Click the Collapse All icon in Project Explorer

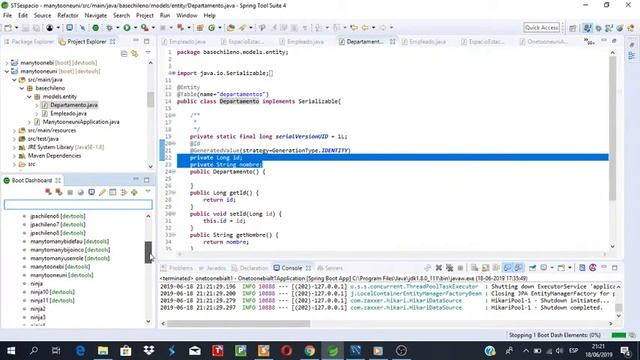click(x=124, y=53)
